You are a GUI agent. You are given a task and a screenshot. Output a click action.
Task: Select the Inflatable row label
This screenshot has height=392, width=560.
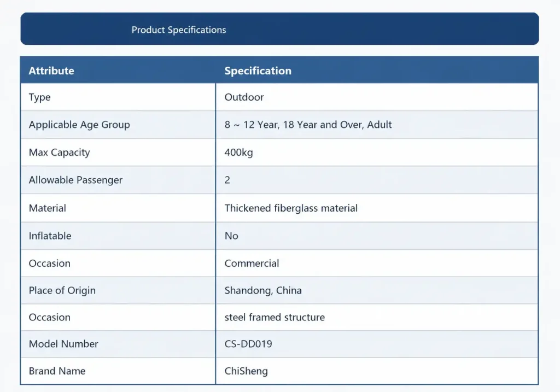[x=50, y=236]
